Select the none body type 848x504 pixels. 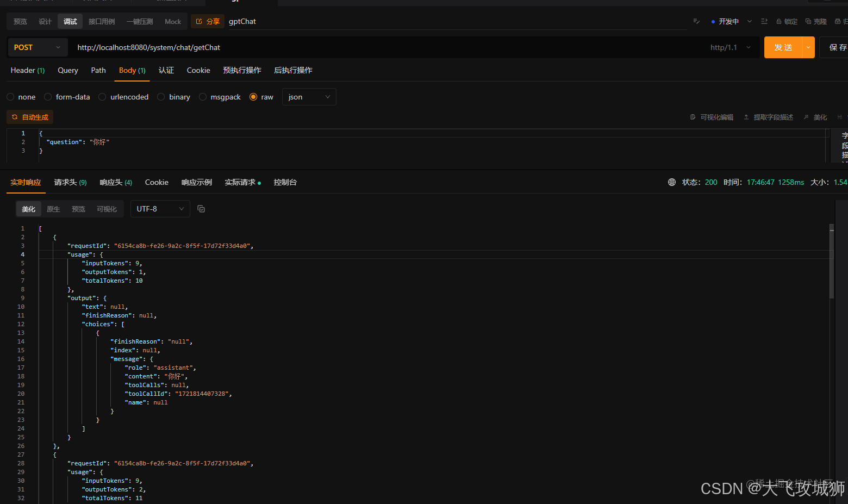(x=21, y=97)
